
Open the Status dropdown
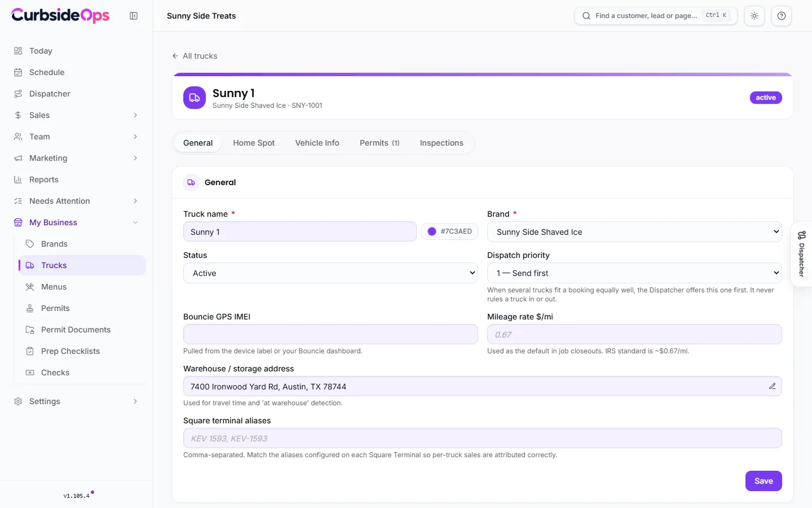pos(330,273)
